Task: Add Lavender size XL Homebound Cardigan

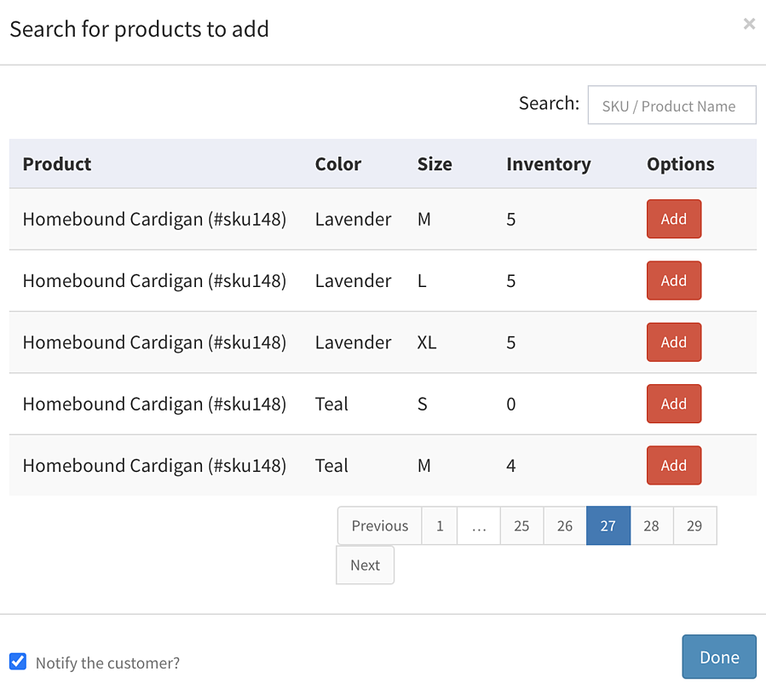Action: point(674,341)
